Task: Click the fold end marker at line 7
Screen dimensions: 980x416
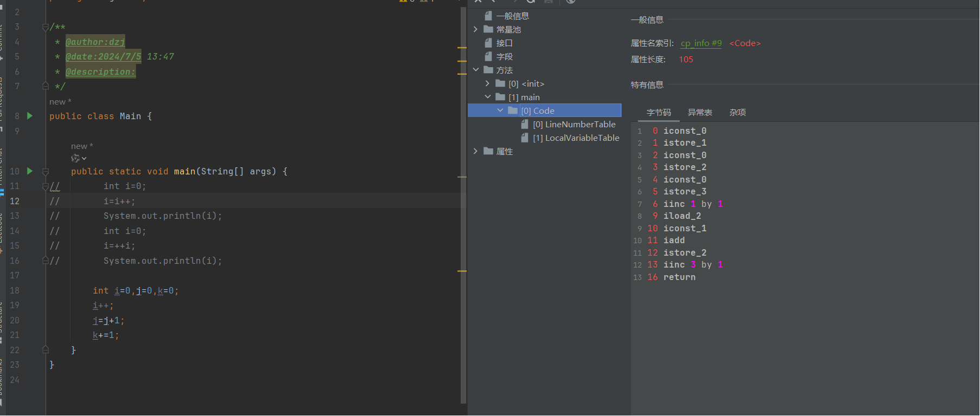Action: [46, 86]
